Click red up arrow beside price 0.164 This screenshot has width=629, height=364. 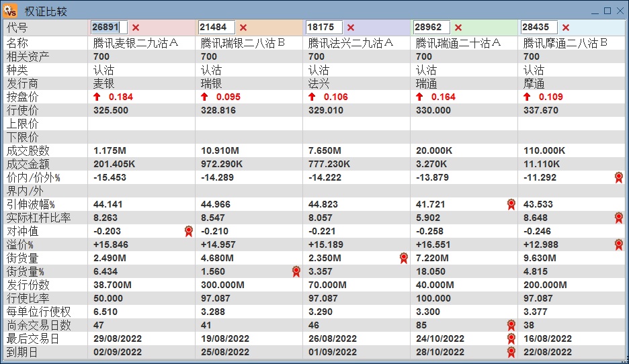pyautogui.click(x=419, y=97)
